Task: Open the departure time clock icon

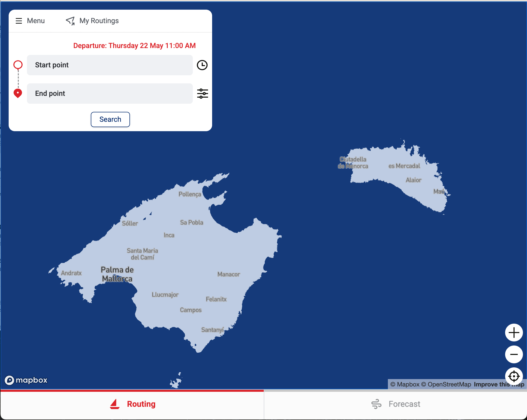Action: coord(202,65)
